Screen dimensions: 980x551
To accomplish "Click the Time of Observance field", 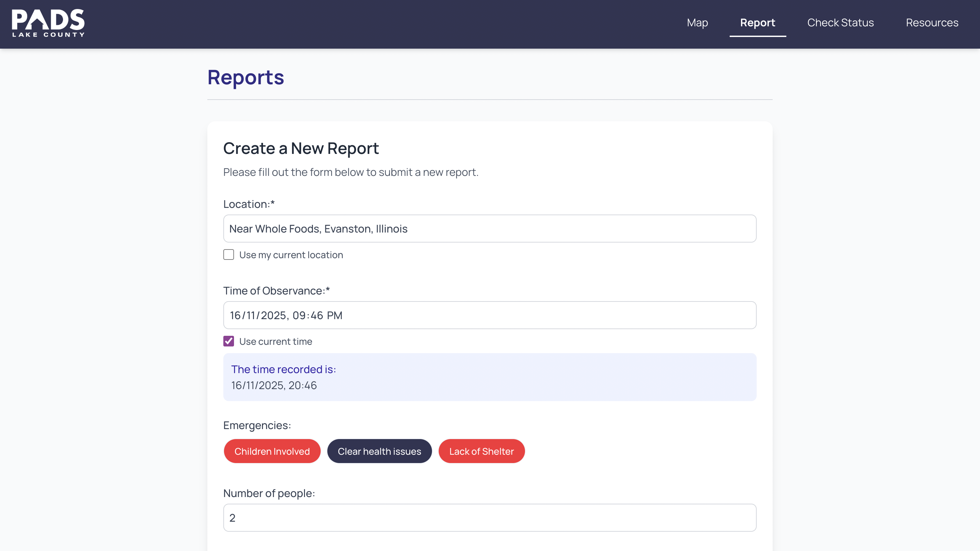I will tap(489, 315).
